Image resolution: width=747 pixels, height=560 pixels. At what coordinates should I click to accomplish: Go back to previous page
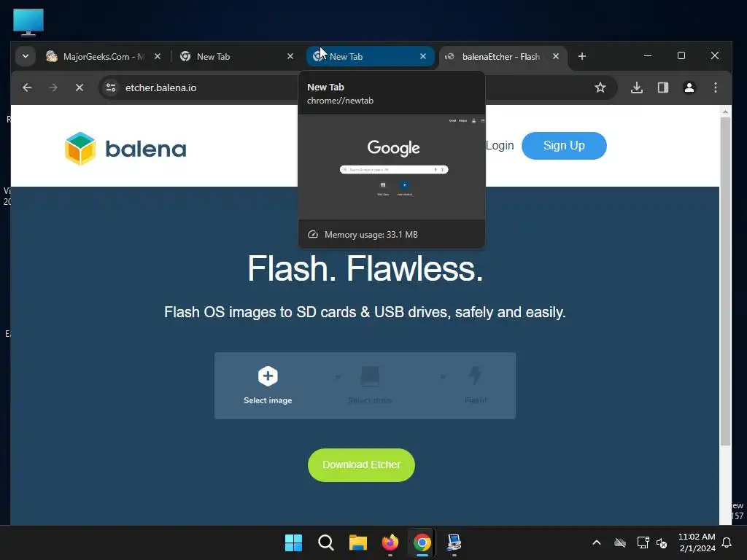pyautogui.click(x=27, y=87)
